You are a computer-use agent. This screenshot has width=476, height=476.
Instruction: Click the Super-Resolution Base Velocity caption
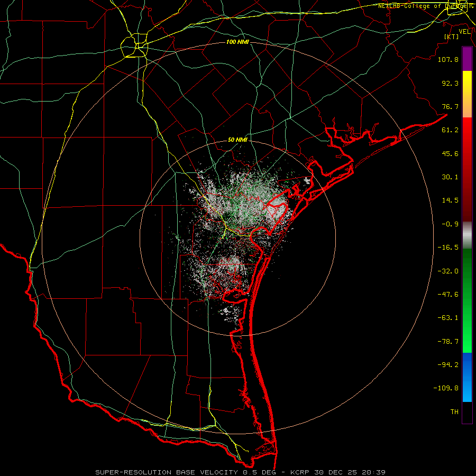(241, 472)
